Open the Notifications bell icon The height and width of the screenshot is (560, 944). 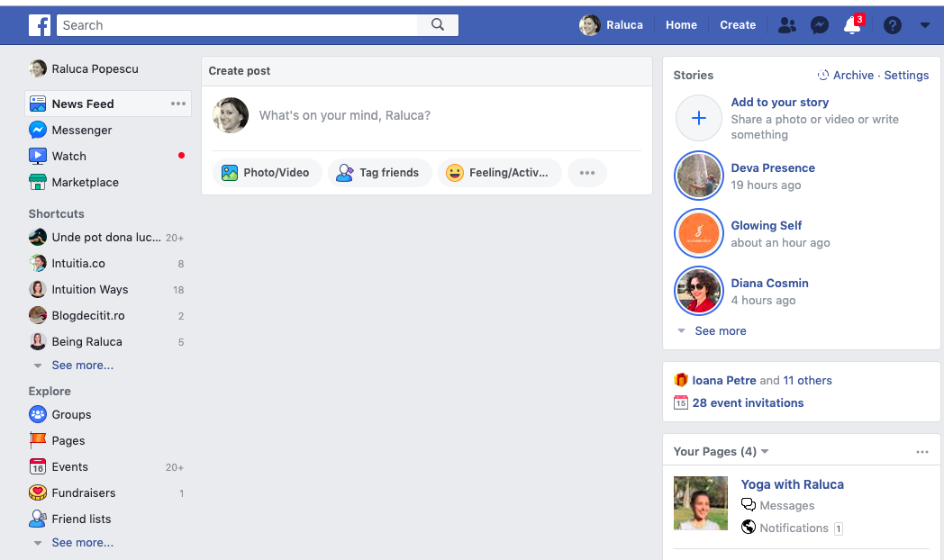point(852,25)
